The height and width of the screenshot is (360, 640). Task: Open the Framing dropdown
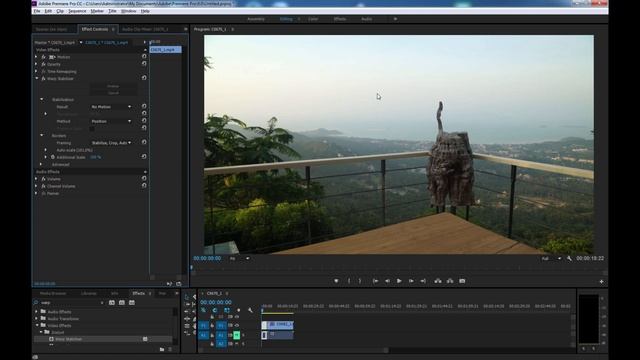point(111,143)
